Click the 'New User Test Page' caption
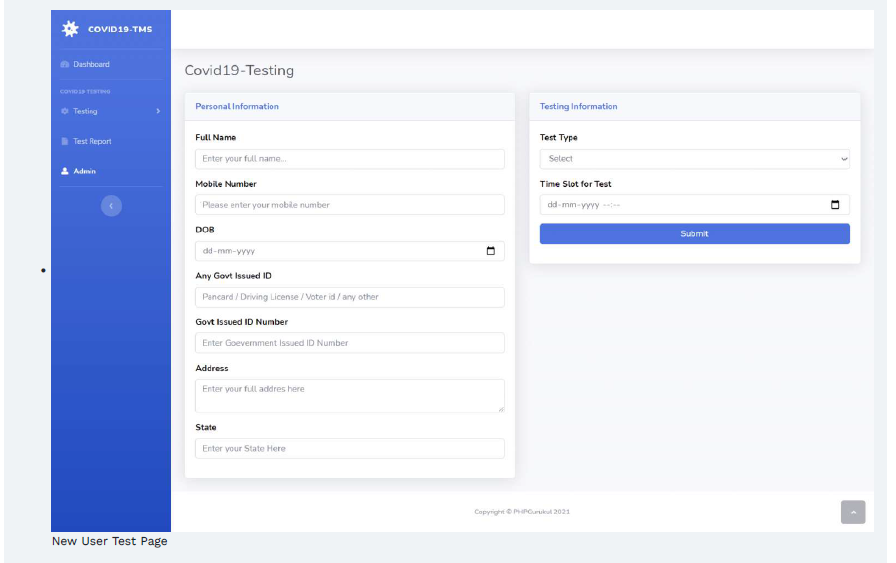This screenshot has width=896, height=563. click(x=110, y=541)
